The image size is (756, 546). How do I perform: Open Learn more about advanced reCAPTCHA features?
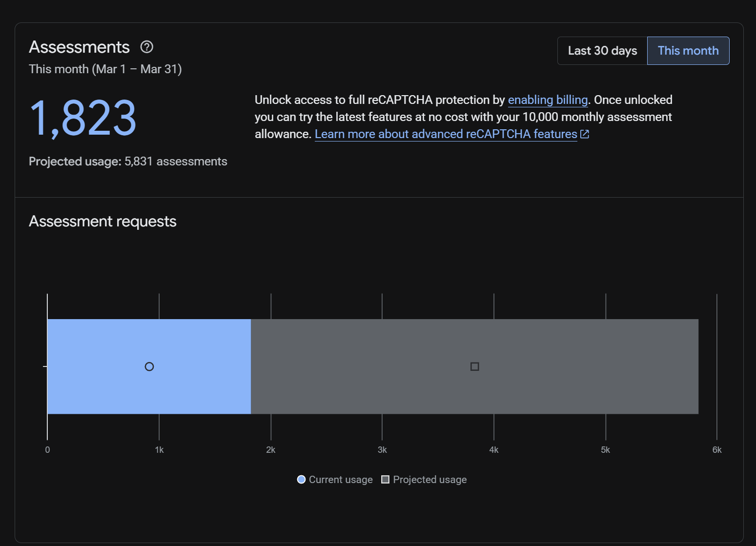tap(446, 134)
